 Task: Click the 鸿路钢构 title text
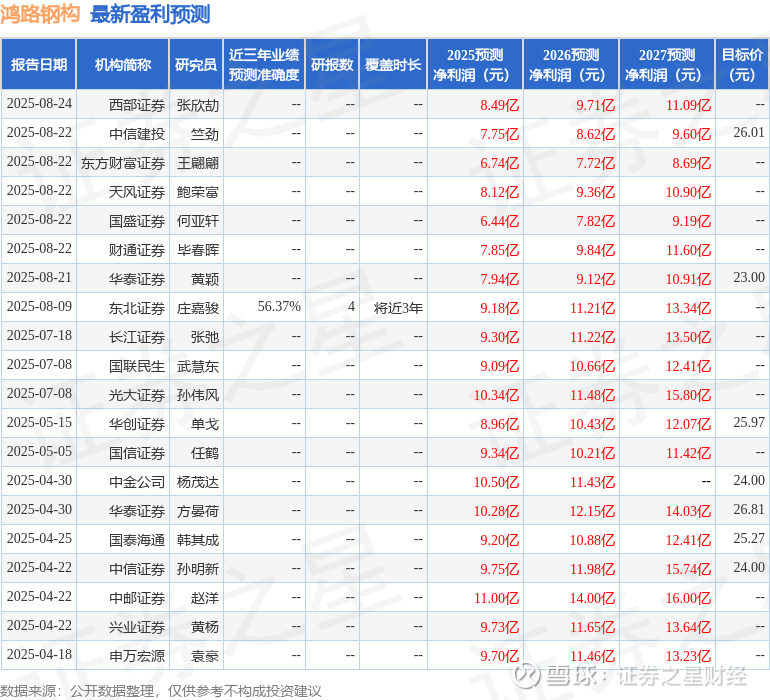point(40,14)
